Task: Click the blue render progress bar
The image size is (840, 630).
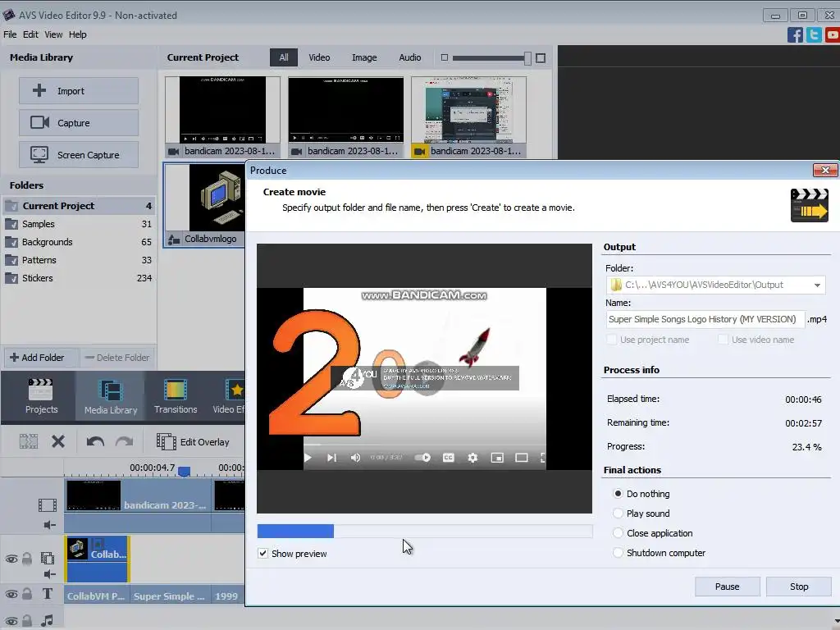Action: click(295, 531)
